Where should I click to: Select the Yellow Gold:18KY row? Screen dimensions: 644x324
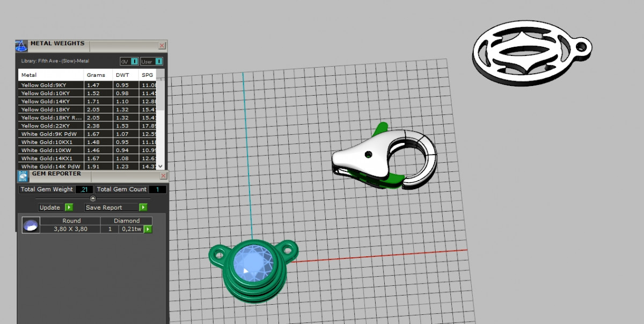87,109
